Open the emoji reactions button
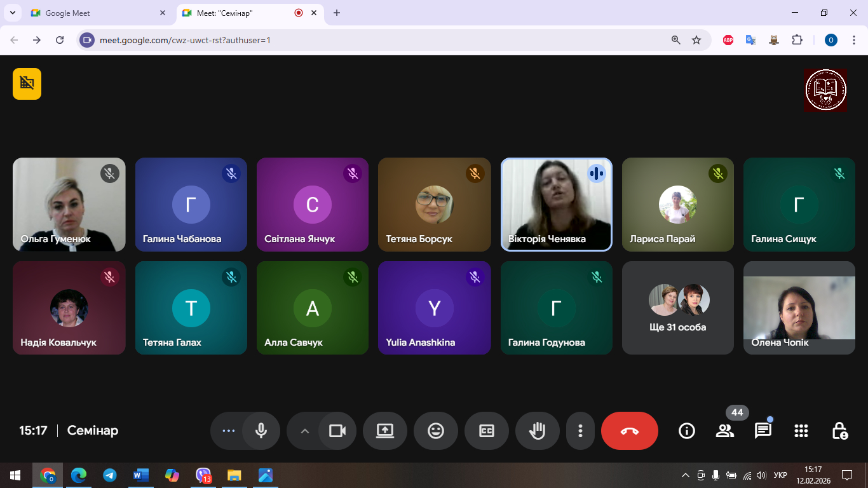868x488 pixels. tap(436, 431)
